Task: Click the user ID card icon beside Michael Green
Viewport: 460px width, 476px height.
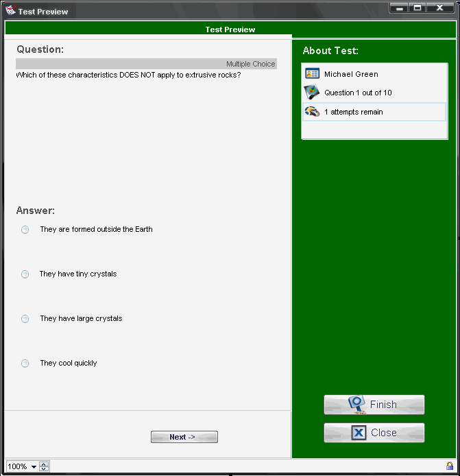Action: pyautogui.click(x=312, y=74)
